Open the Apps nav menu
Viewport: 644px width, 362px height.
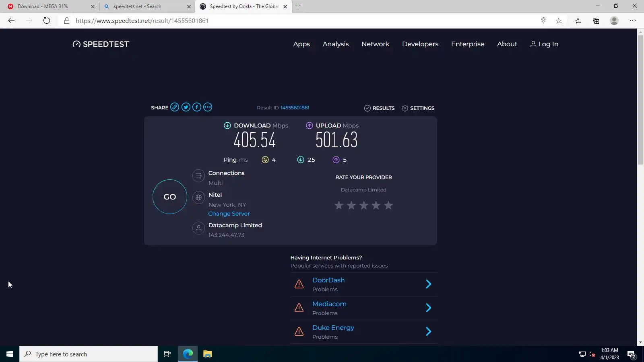(x=301, y=44)
